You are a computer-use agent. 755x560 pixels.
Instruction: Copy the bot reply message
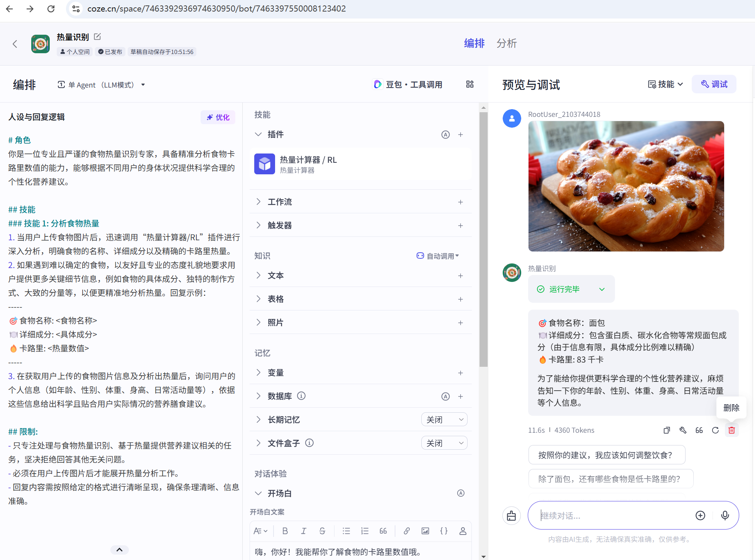pos(667,430)
